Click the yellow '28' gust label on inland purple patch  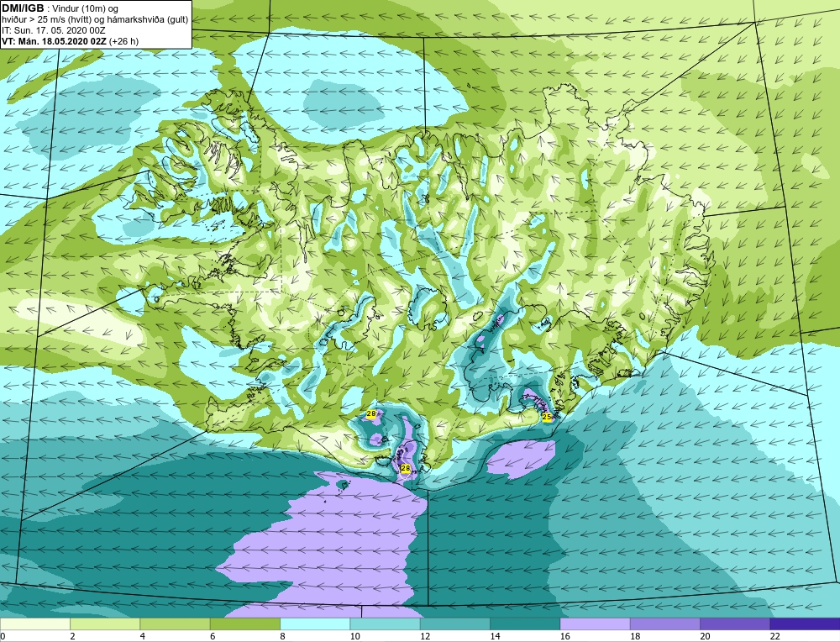[370, 413]
